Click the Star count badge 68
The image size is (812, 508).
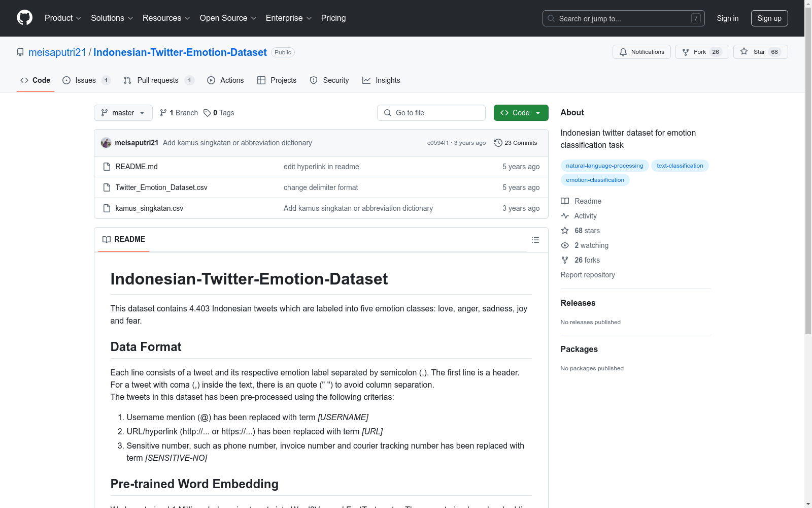coord(774,52)
